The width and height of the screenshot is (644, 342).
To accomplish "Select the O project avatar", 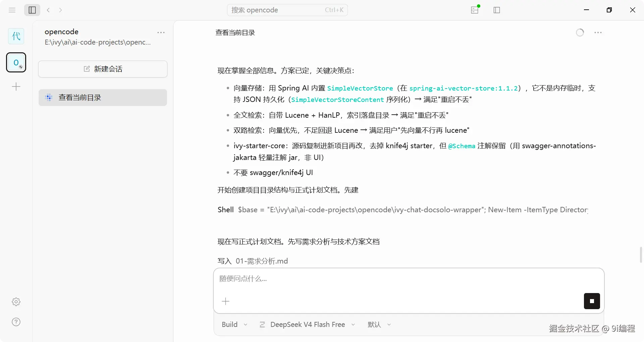I will 16,62.
